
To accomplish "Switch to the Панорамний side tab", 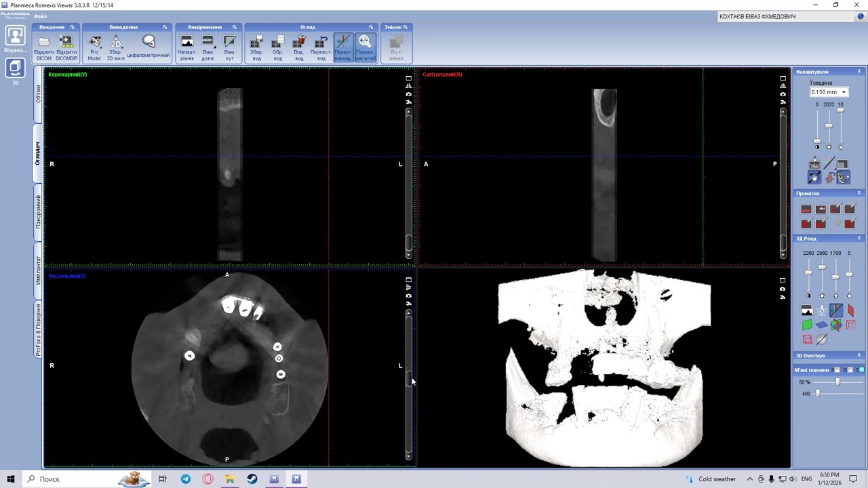I will click(x=38, y=211).
